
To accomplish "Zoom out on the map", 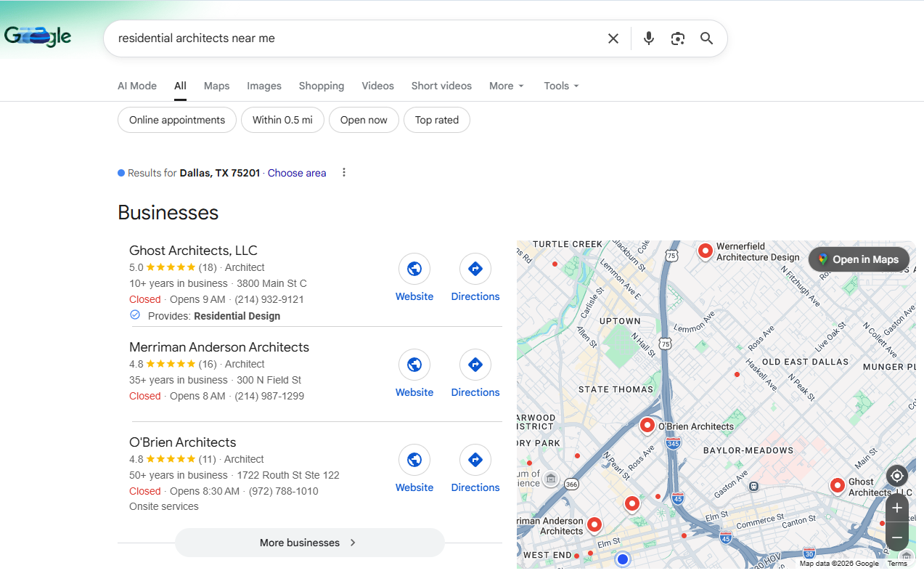I will [897, 538].
